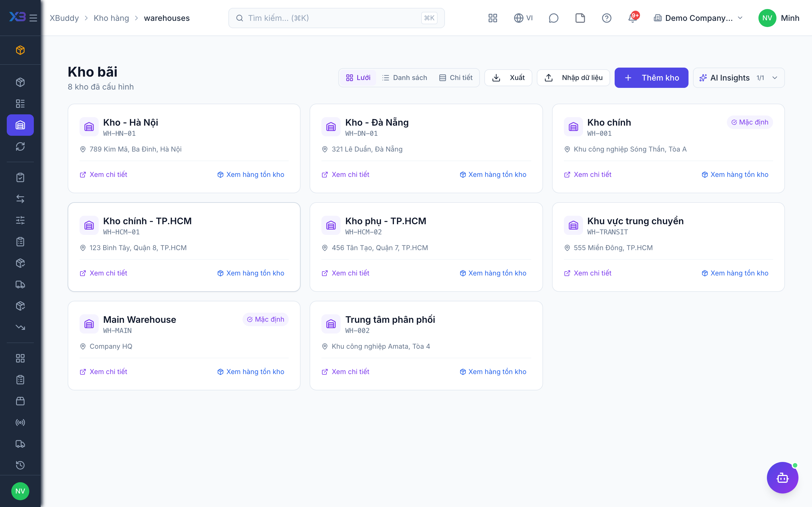Click the sync refresh icon in sidebar
Screen dimensions: 812x507
point(20,146)
